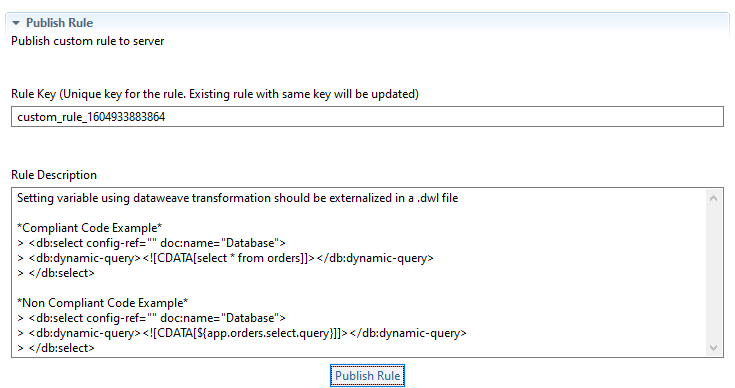Click the custom_rule_1604933883864 key text

pyautogui.click(x=91, y=117)
